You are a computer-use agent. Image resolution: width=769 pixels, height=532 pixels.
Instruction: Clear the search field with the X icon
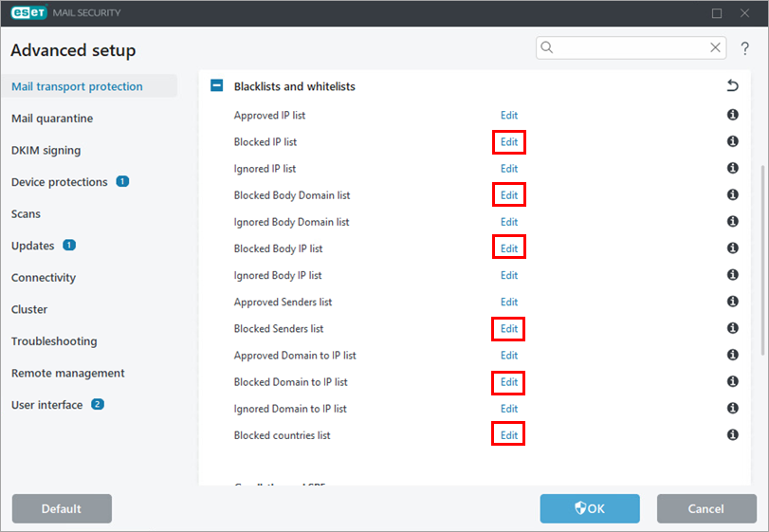[715, 47]
